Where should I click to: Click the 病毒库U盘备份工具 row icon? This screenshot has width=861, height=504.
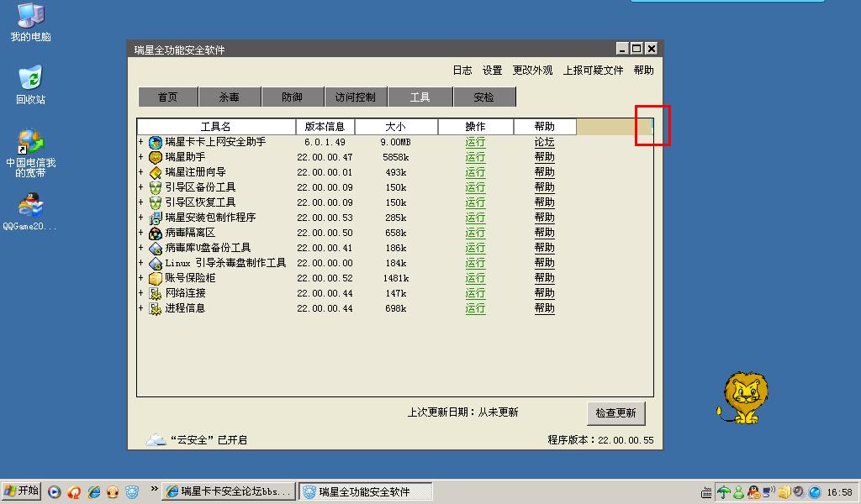click(156, 249)
